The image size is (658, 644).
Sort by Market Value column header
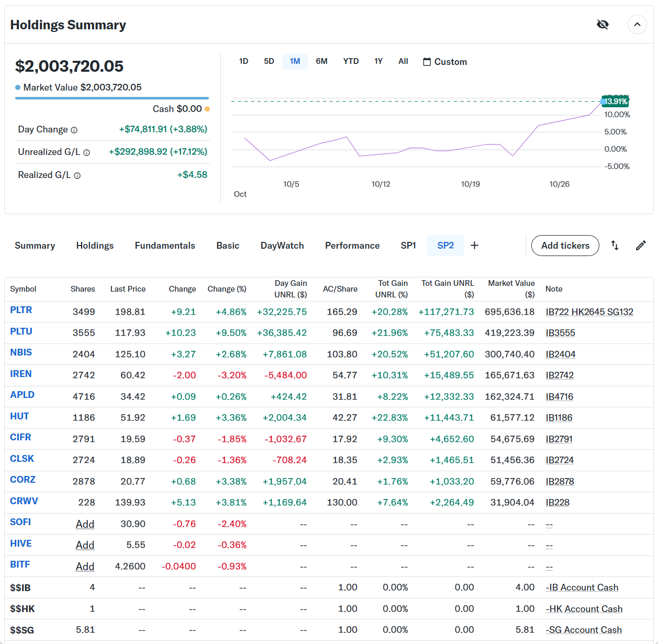pos(511,288)
